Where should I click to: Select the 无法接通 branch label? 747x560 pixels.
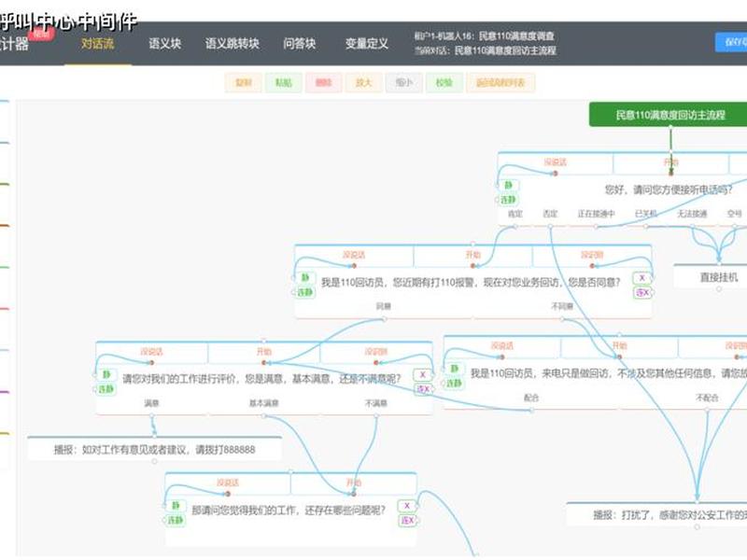(692, 214)
